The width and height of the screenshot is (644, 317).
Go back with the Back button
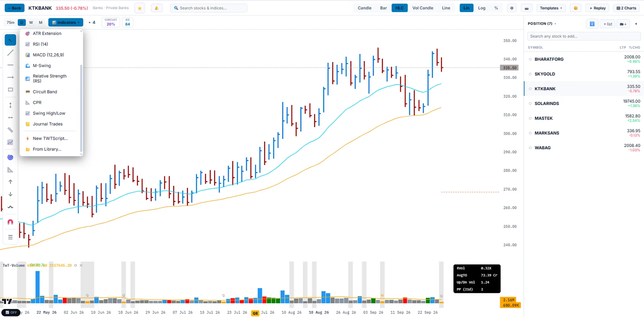pyautogui.click(x=14, y=8)
